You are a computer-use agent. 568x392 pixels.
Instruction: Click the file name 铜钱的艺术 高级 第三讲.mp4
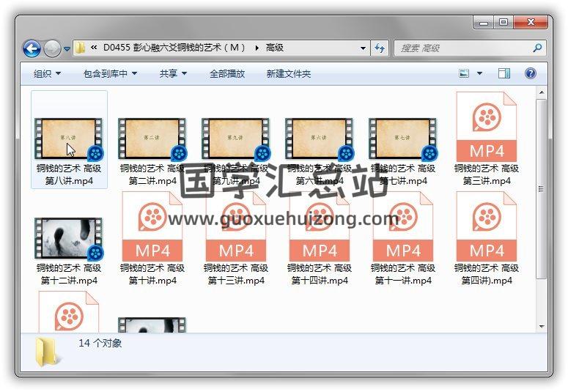tap(487, 174)
